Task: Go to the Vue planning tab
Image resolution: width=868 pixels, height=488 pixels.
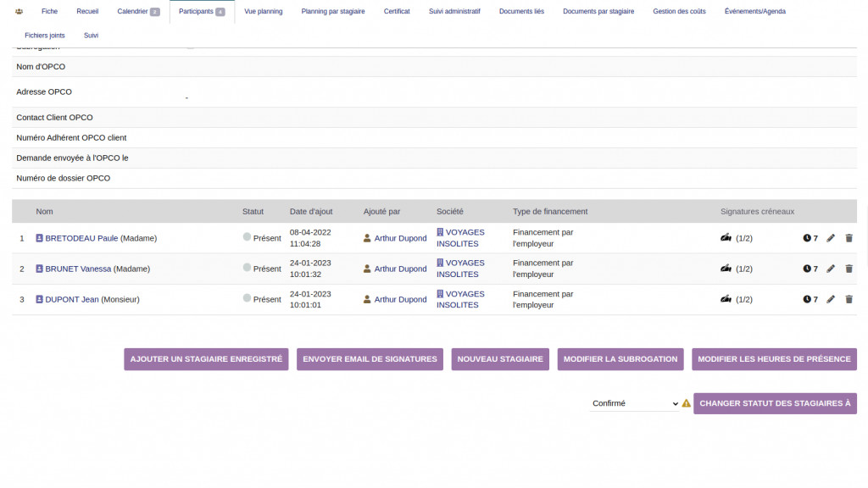Action: [264, 11]
